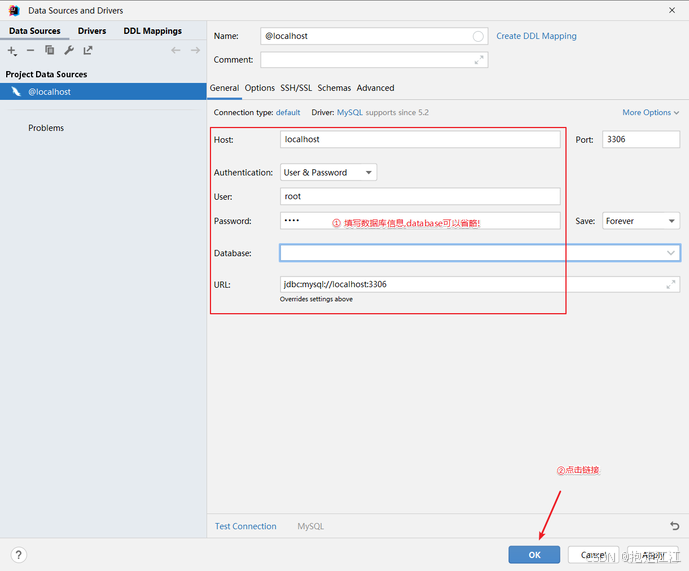689x571 pixels.
Task: Switch to the Drivers tab
Action: (92, 31)
